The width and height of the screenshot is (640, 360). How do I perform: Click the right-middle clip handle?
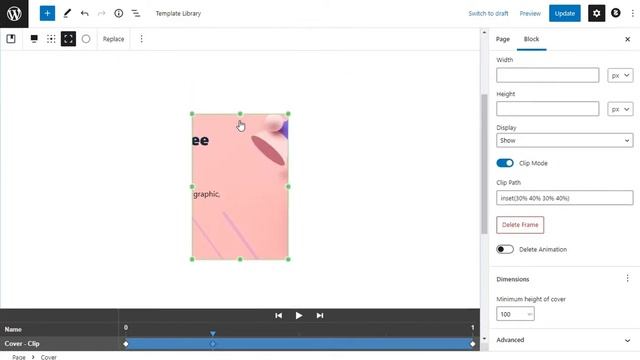pyautogui.click(x=288, y=187)
